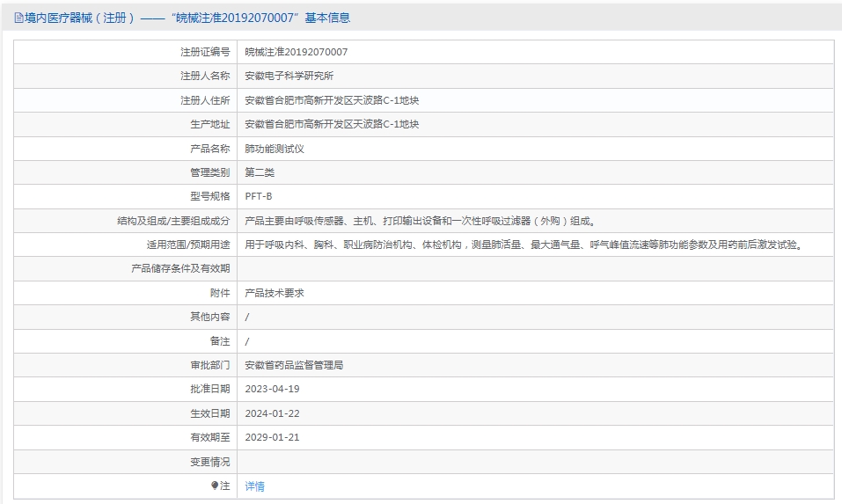The image size is (842, 504).
Task: Click the 结构及组成/主要组成成分 label
Action: click(x=173, y=221)
